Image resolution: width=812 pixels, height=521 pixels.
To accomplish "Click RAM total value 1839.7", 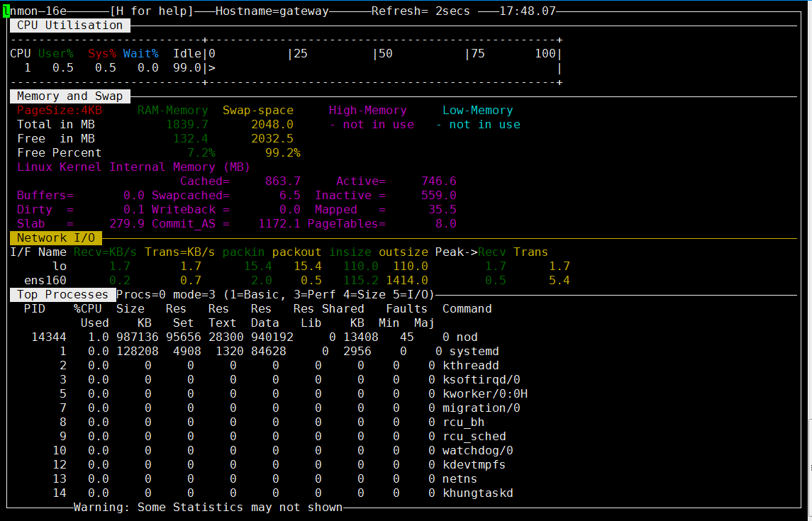I will [187, 125].
